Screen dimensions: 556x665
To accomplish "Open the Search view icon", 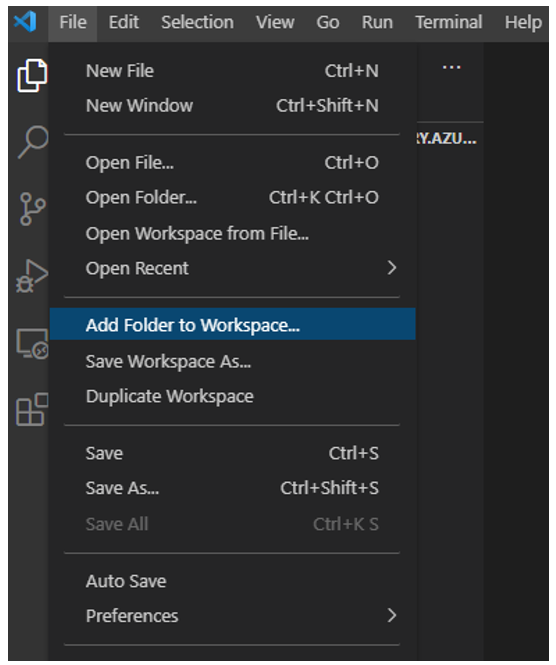I will pos(33,142).
